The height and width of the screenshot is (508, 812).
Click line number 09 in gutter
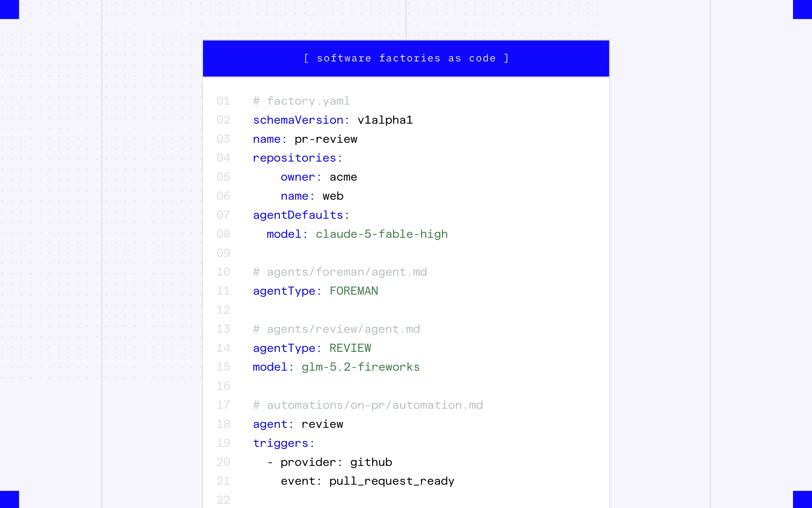223,253
